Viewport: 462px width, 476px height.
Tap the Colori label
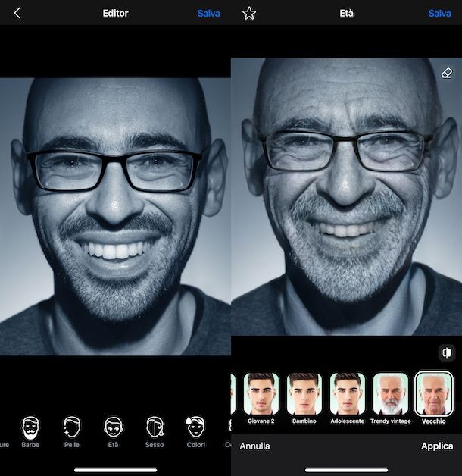(x=196, y=445)
